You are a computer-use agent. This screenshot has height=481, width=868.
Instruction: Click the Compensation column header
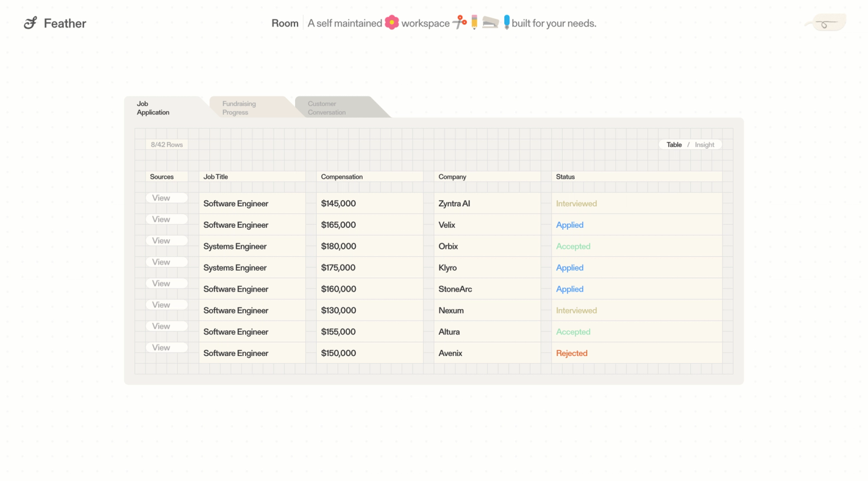pos(370,177)
